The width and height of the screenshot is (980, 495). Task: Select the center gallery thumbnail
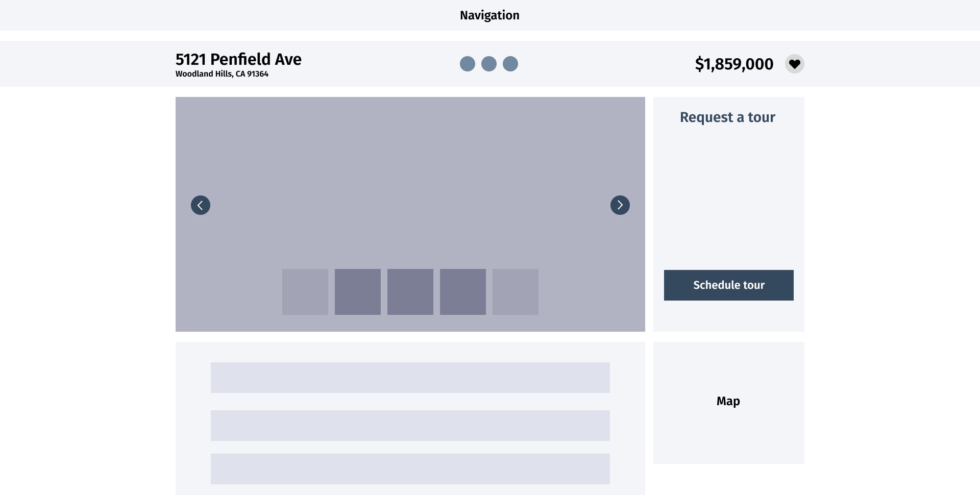click(410, 292)
